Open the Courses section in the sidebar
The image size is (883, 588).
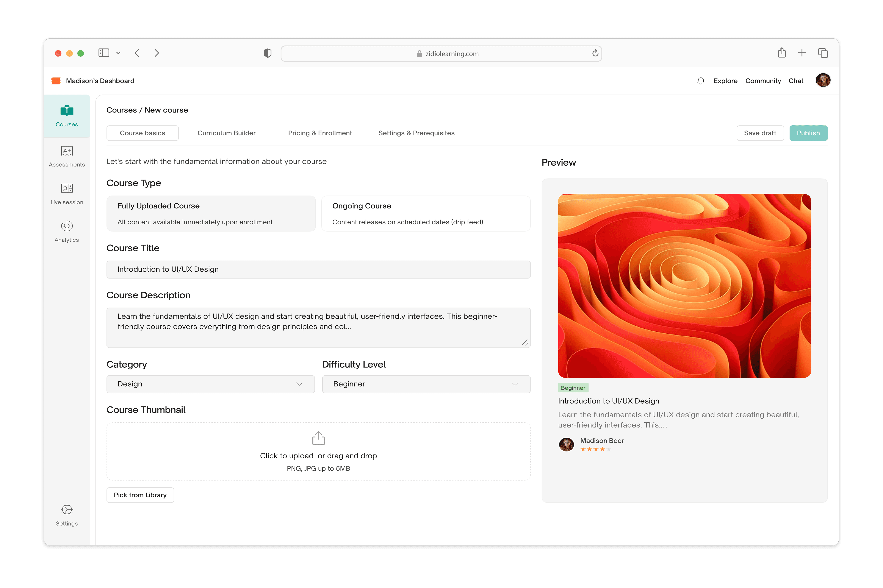(x=66, y=115)
